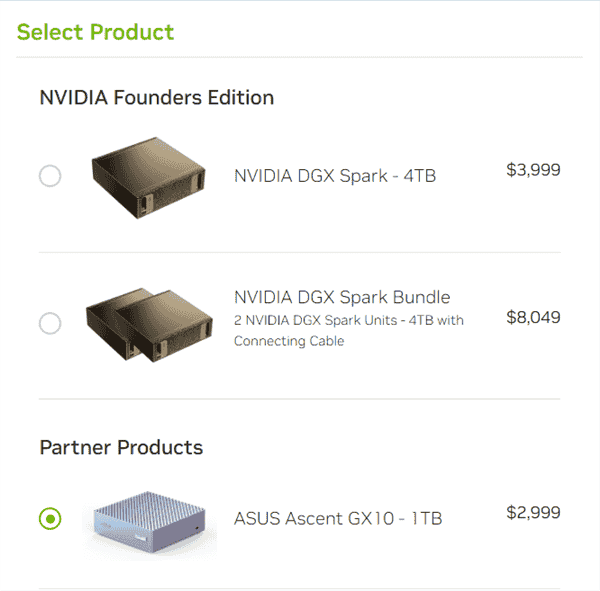This screenshot has width=600, height=591.
Task: Click the 'NVIDIA DGX Spark Bundle' product title
Action: click(x=342, y=297)
